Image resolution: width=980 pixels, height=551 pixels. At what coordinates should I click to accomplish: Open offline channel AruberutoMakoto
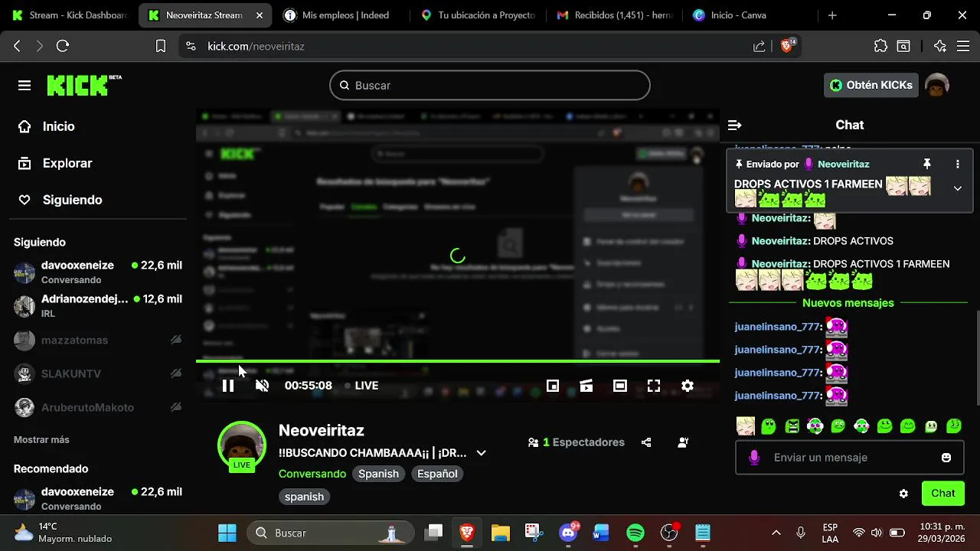point(98,407)
